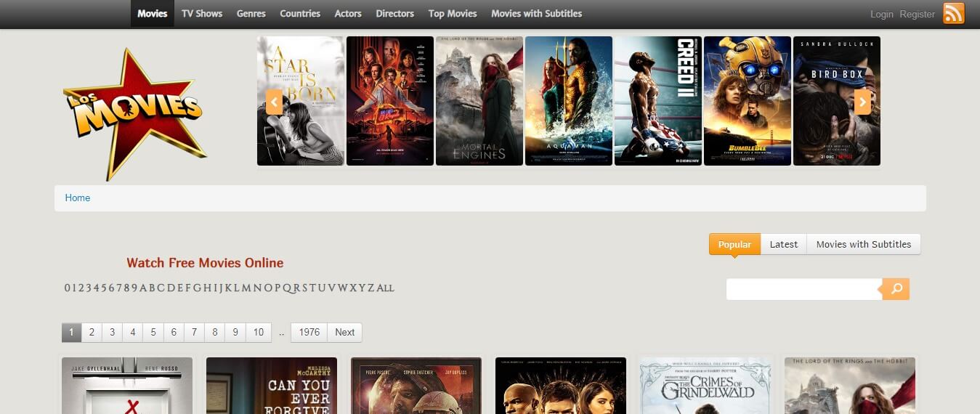Image resolution: width=980 pixels, height=414 pixels.
Task: Select the Movies menu item
Action: 153,14
